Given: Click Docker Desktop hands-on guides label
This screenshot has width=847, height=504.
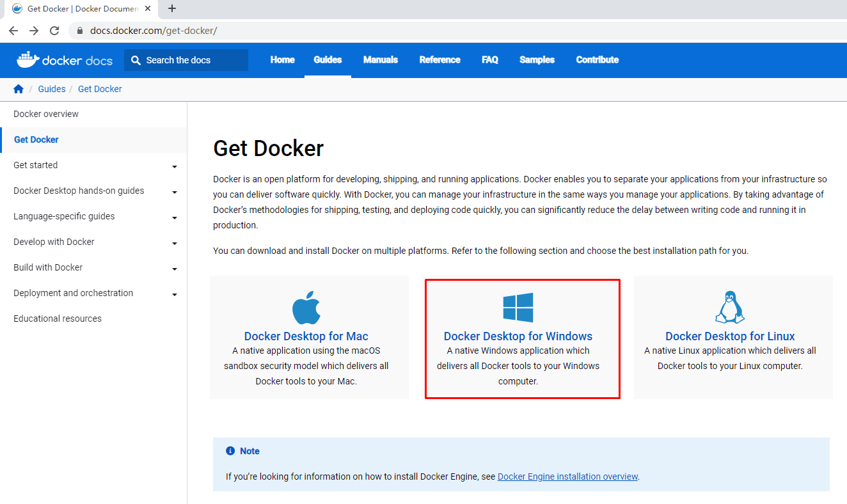Looking at the screenshot, I should point(79,191).
